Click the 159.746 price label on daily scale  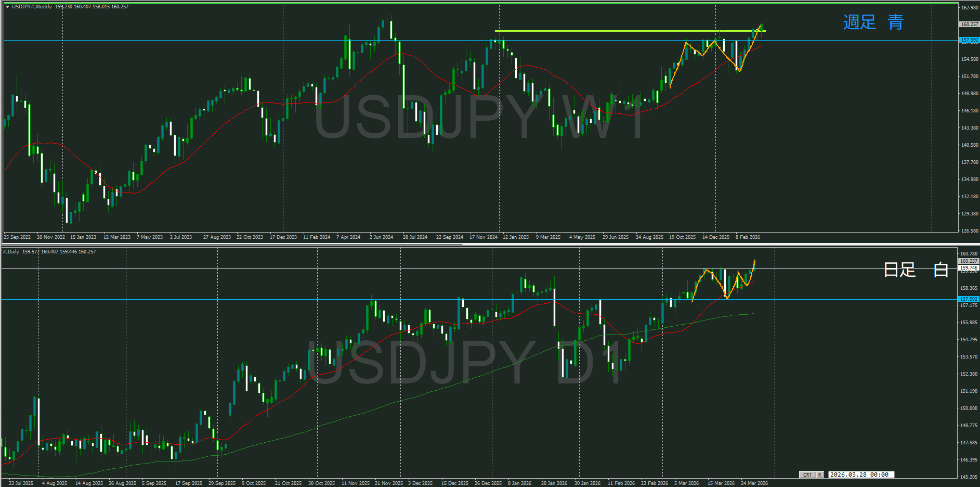click(969, 268)
